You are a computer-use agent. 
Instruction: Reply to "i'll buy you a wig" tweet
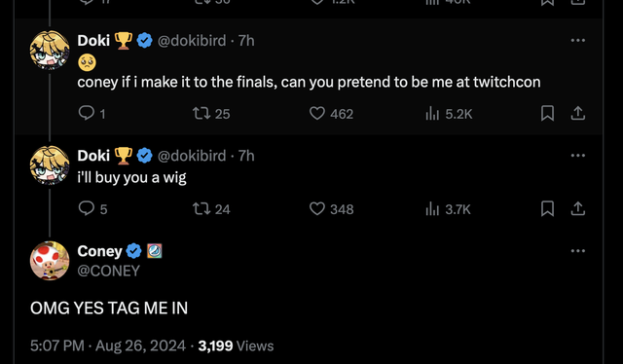pos(92,208)
